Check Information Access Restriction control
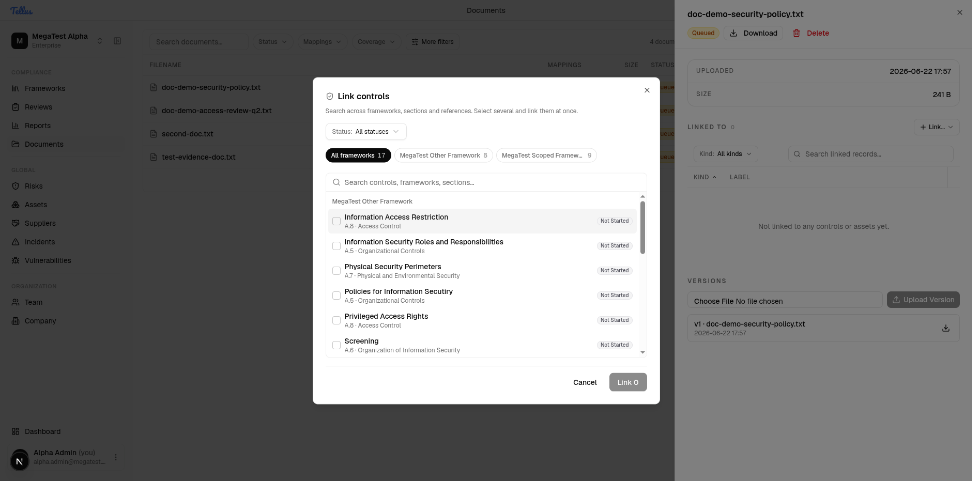 (x=336, y=221)
